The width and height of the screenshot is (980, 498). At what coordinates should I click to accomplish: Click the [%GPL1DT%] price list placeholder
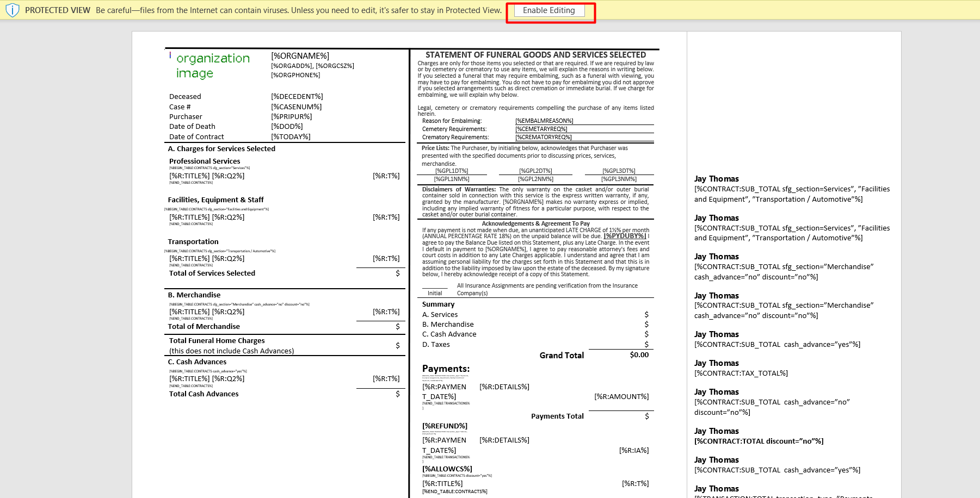point(452,170)
